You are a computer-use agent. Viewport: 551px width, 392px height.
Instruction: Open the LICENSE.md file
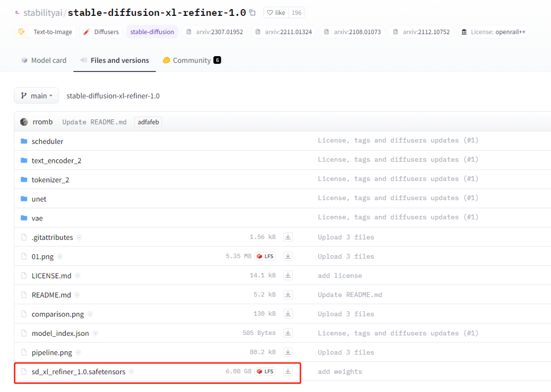click(x=52, y=276)
